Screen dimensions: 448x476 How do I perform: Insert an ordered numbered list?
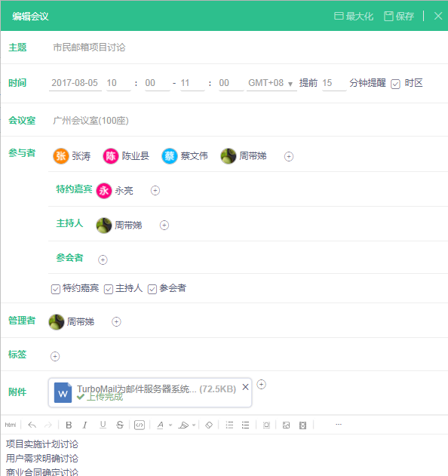(229, 425)
